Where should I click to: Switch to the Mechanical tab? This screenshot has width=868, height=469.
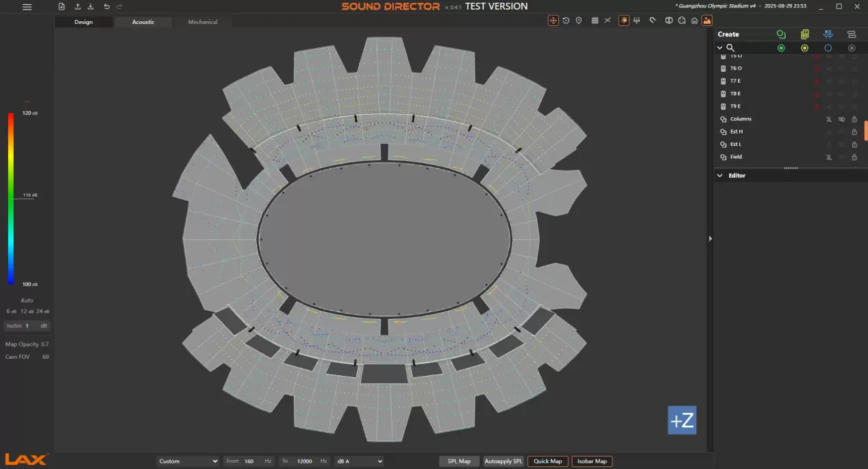click(203, 22)
